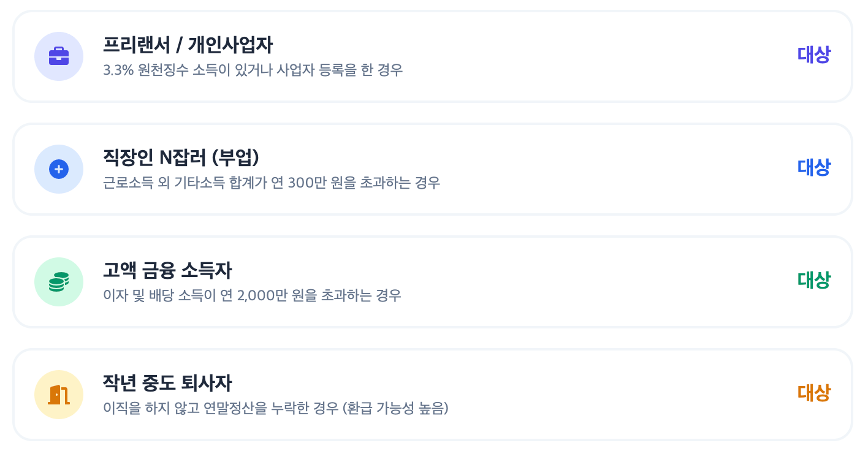Viewport: 868px width, 451px height.
Task: Tap the briefcase symbol inside the lavender circle
Action: pos(59,56)
